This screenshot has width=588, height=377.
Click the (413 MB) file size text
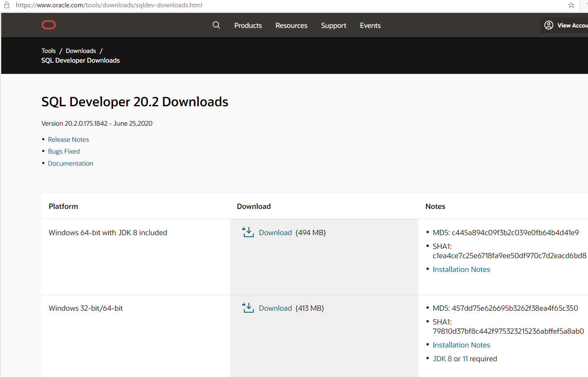[310, 308]
